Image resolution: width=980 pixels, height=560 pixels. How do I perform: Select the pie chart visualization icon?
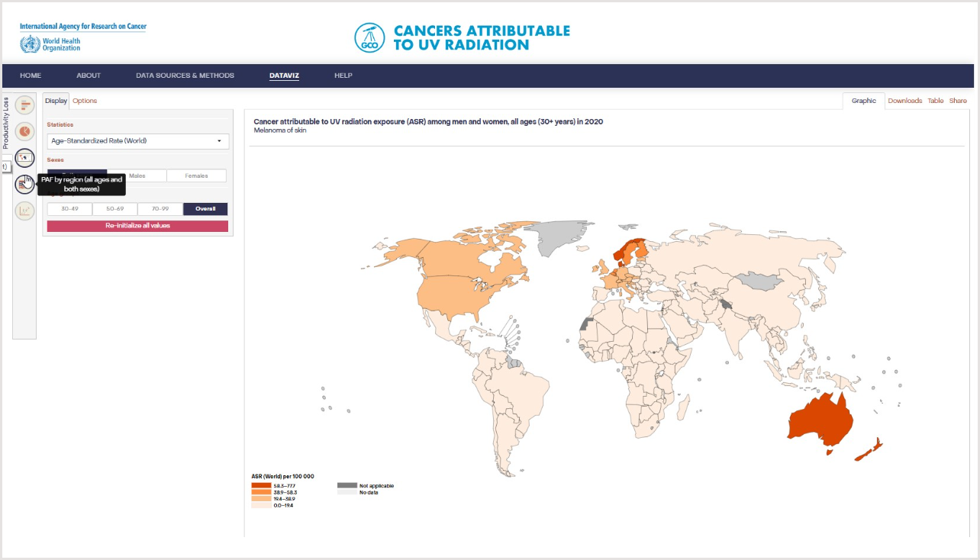point(24,131)
